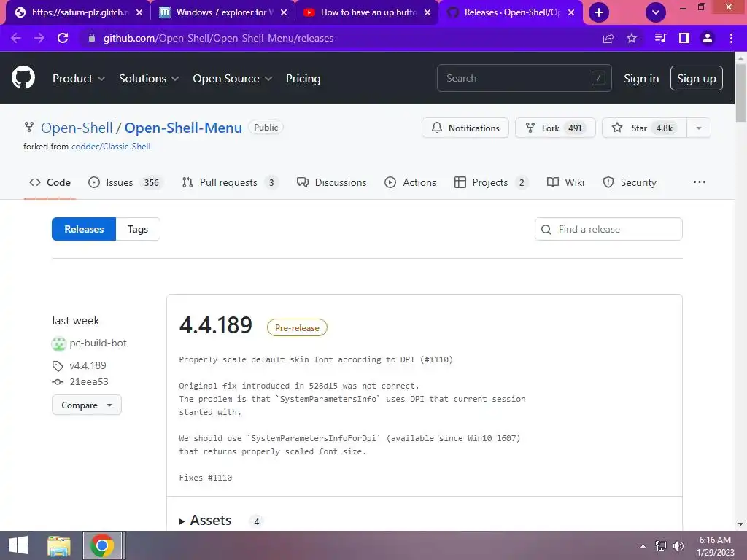Image resolution: width=747 pixels, height=560 pixels.
Task: Click the share page icon in address bar
Action: point(608,38)
